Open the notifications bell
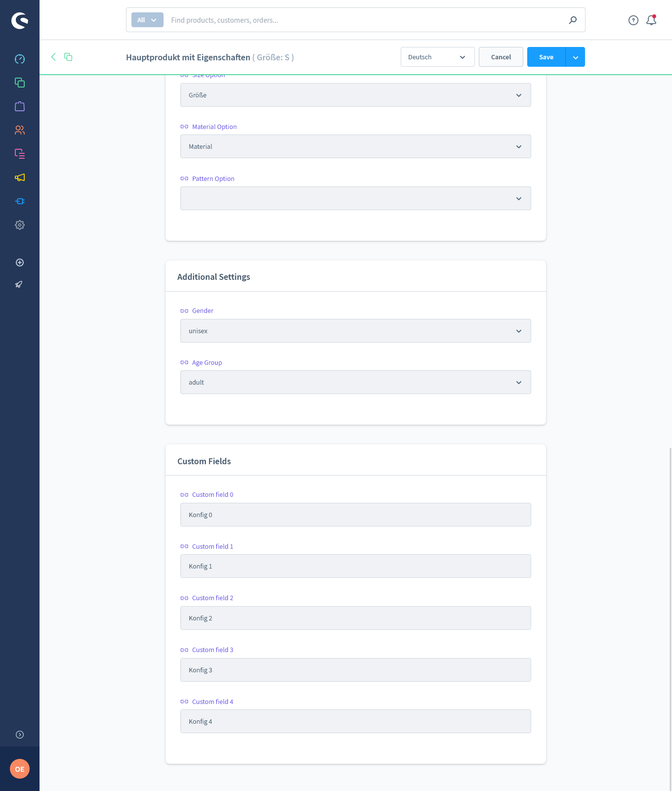 coord(651,20)
